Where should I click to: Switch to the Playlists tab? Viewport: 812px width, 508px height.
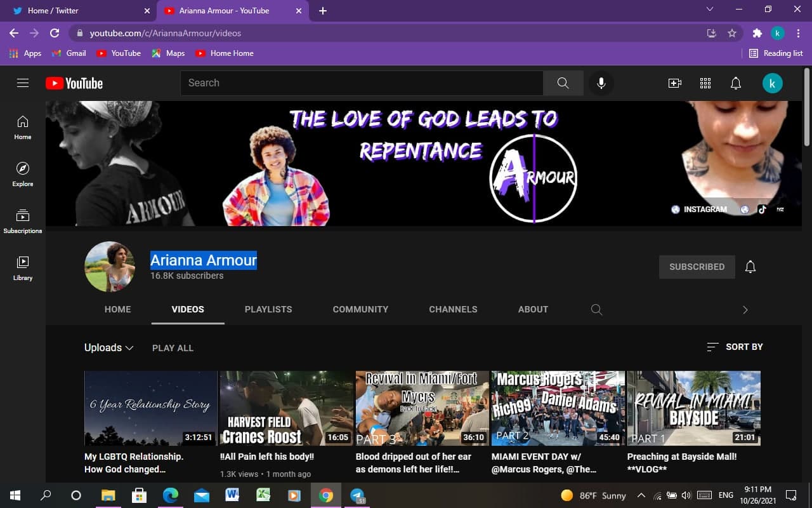268,309
